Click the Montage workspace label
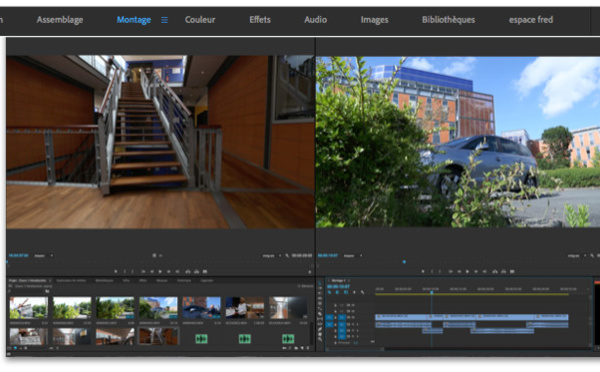 pos(134,20)
